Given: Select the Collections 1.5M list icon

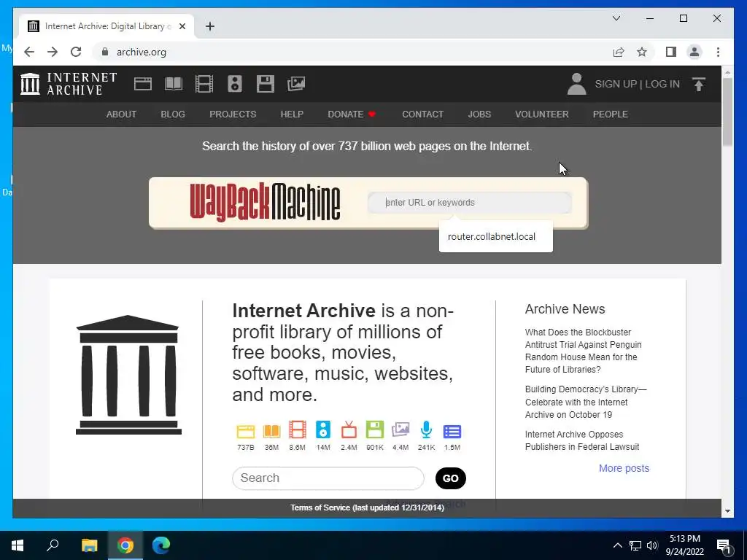Looking at the screenshot, I should pos(452,432).
